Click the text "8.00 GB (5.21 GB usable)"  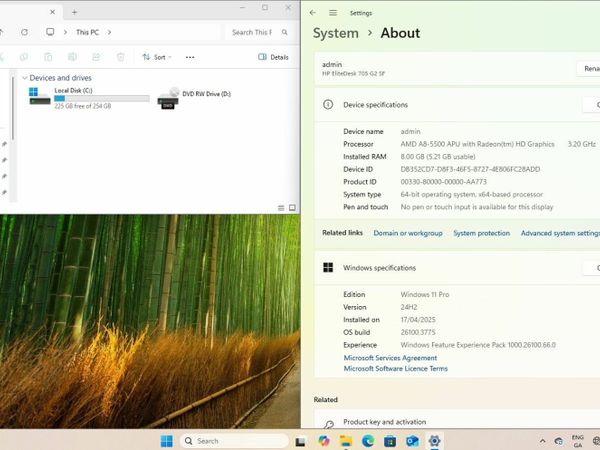coord(438,157)
